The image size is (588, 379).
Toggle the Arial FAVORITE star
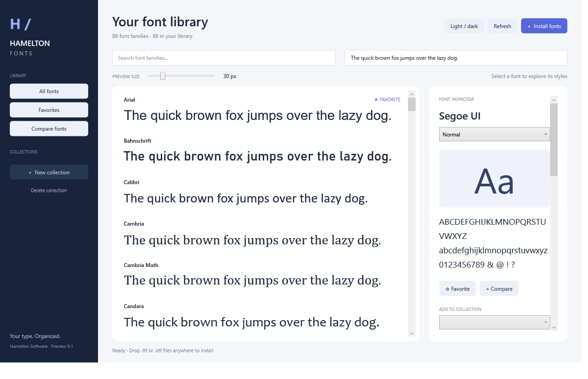click(x=387, y=100)
